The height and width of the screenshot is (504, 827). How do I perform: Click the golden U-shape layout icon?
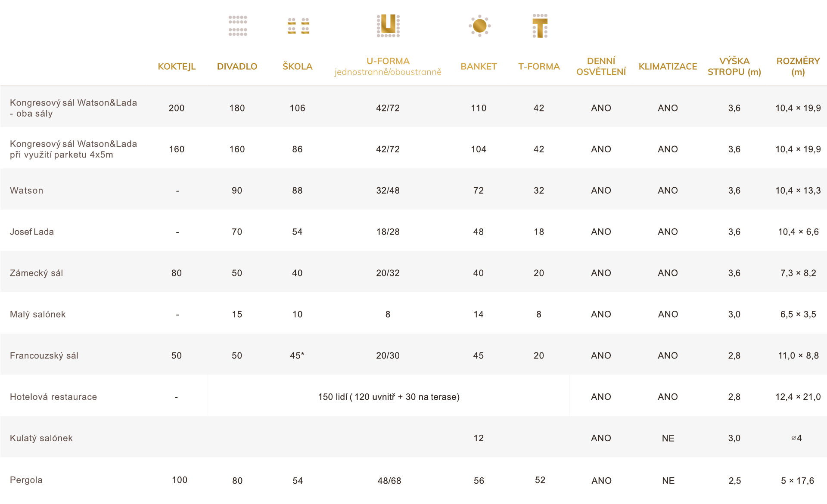(x=388, y=25)
